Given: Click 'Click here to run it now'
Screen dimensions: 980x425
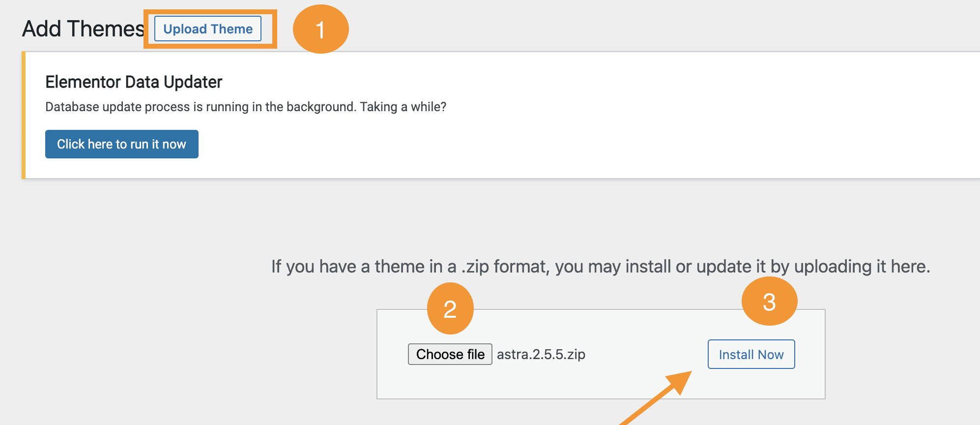Looking at the screenshot, I should click(x=121, y=144).
